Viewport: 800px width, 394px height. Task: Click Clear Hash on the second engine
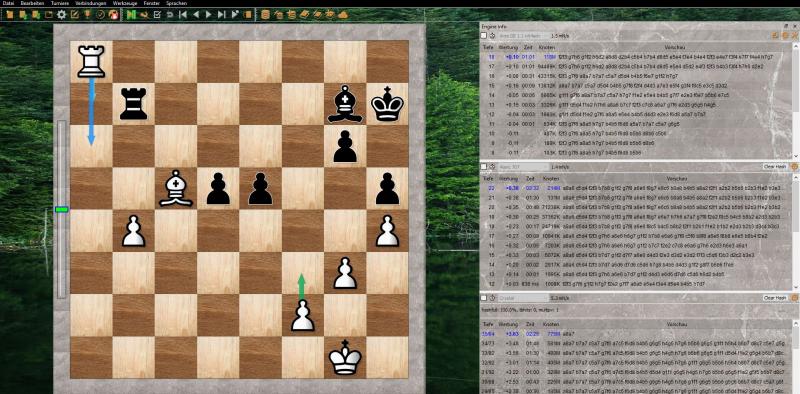(x=775, y=167)
